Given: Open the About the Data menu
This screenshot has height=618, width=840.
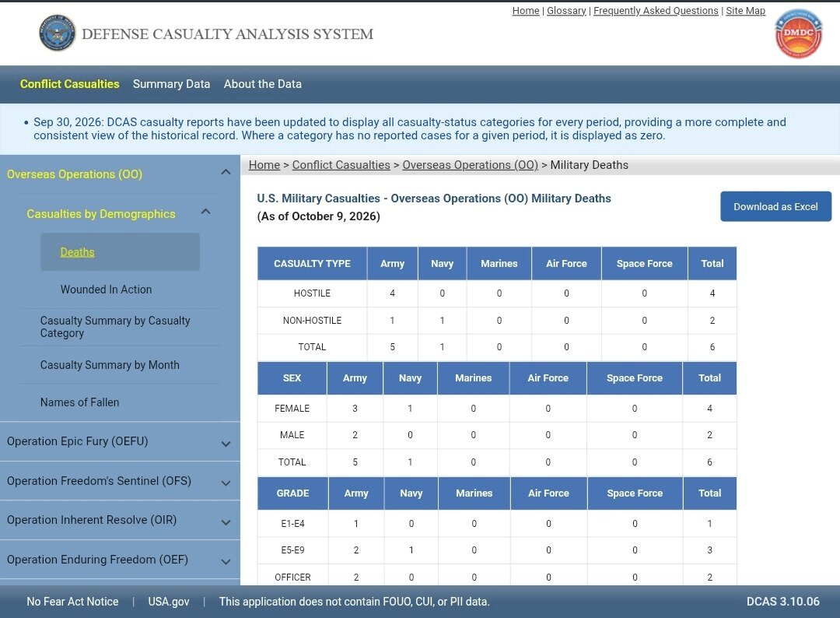Looking at the screenshot, I should tap(263, 84).
